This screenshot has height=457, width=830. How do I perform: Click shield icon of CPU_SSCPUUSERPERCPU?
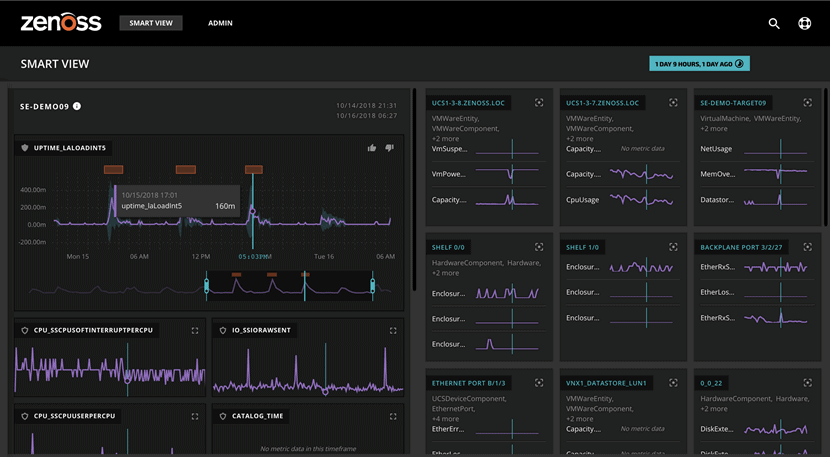[x=25, y=416]
